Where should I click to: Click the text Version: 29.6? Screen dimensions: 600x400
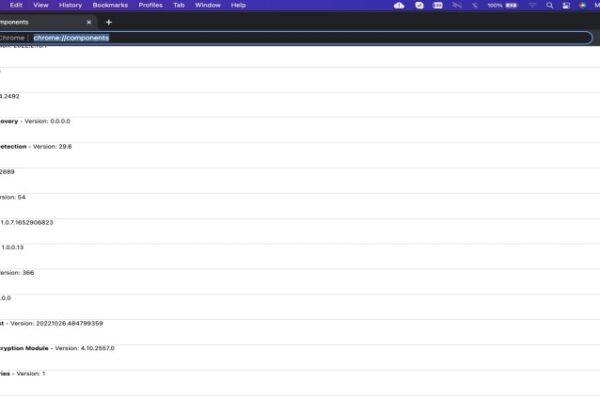coord(52,146)
